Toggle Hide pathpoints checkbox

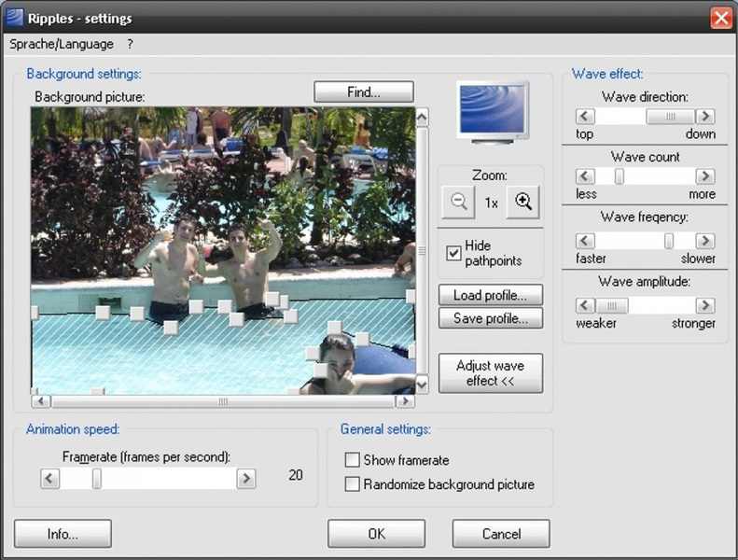coord(453,253)
